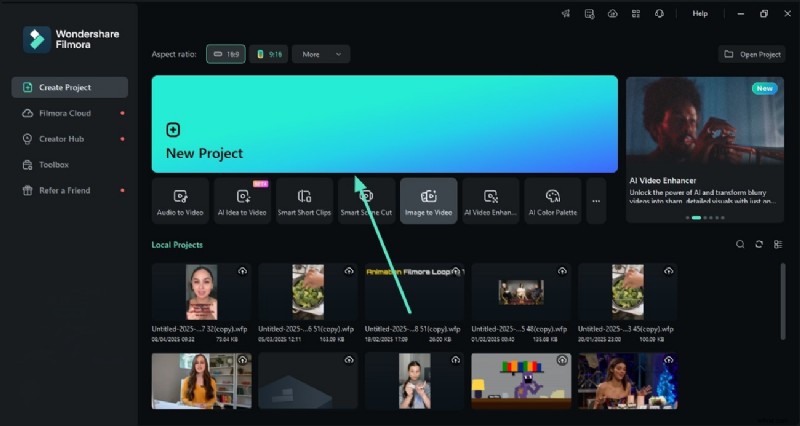Refresh the local projects list
Viewport: 800px width, 426px height.
[x=759, y=244]
